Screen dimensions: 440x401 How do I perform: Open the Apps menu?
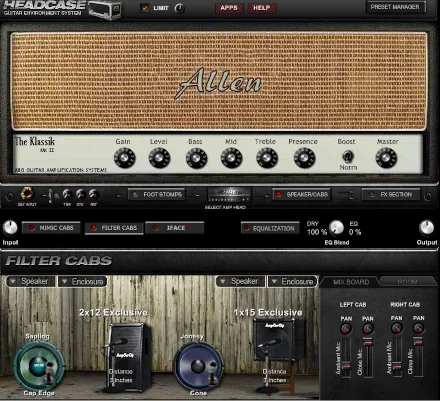click(229, 8)
